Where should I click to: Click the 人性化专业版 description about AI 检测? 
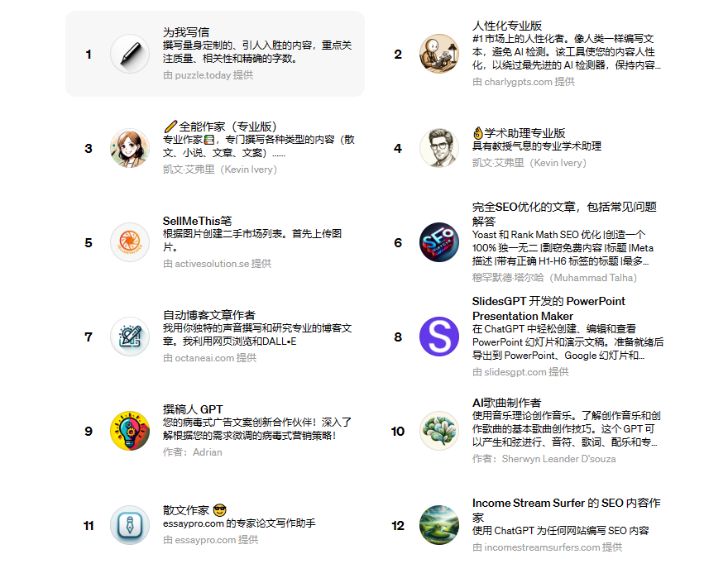tap(567, 52)
